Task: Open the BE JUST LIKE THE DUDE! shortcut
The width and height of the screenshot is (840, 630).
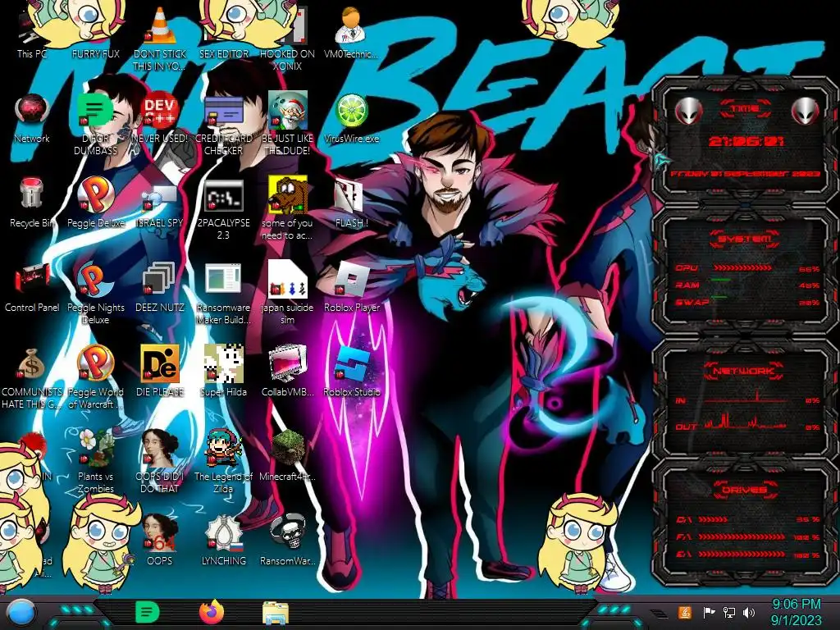Action: point(287,125)
